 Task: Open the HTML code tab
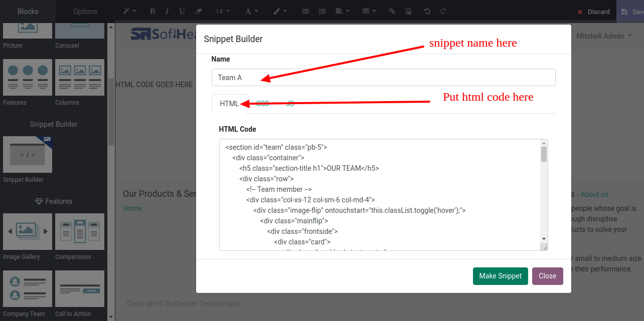(x=229, y=104)
